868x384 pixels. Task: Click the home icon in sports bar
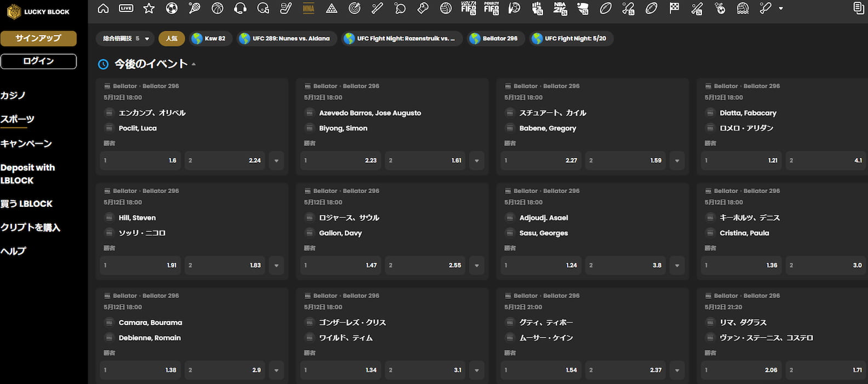coord(103,8)
